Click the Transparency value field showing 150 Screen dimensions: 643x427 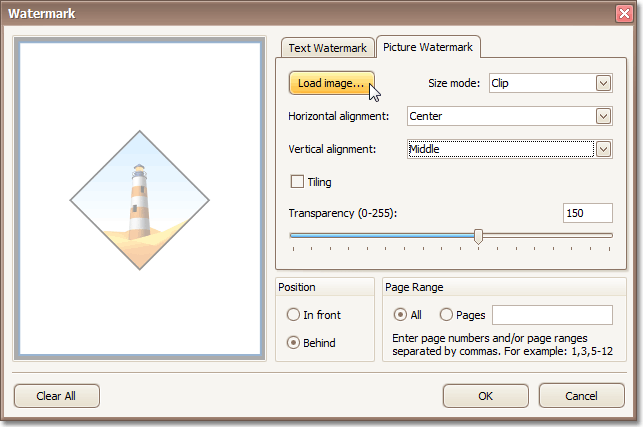point(588,213)
